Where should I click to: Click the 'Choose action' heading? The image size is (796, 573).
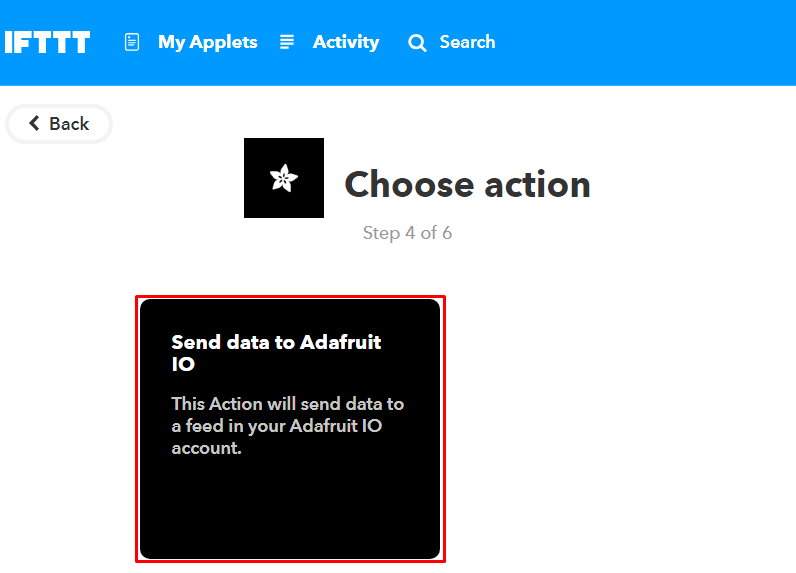[x=467, y=184]
